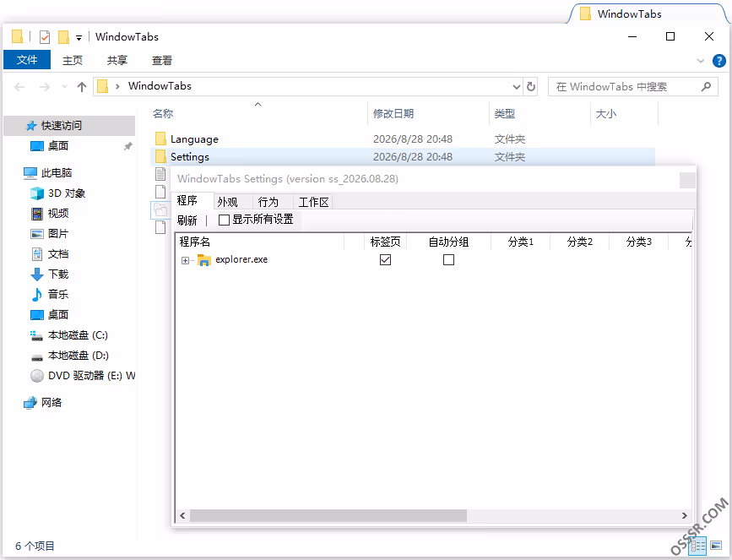Image resolution: width=732 pixels, height=560 pixels.
Task: Open 视频 folder in sidebar
Action: pos(58,214)
